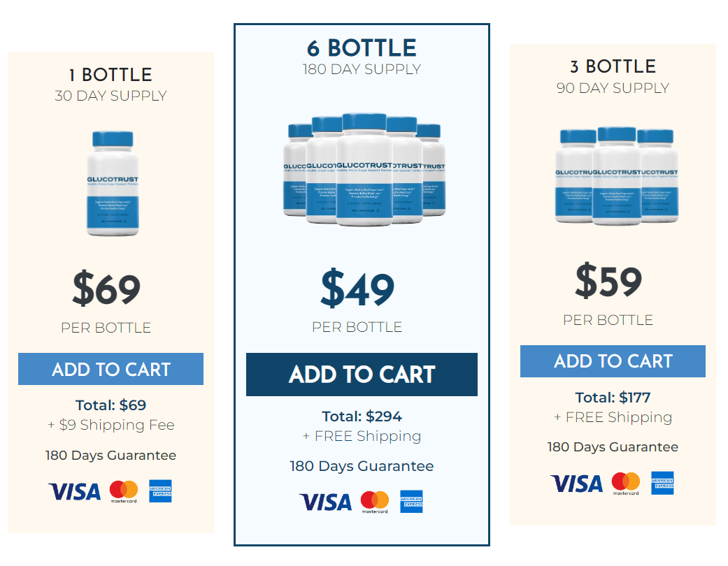Image resolution: width=728 pixels, height=566 pixels.
Task: Select the Visa logo under 6 Bottle offer
Action: pyautogui.click(x=325, y=502)
